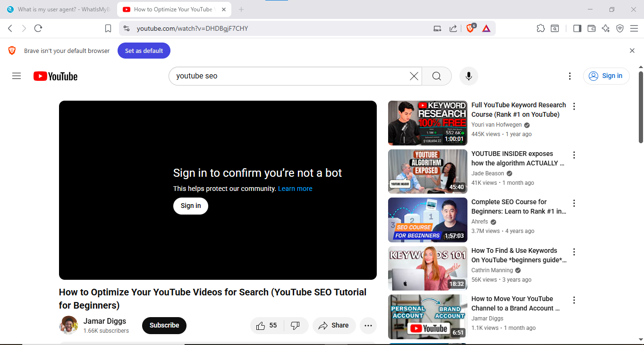Switch to the What is my user agent tab
This screenshot has width=644, height=345.
click(x=58, y=9)
